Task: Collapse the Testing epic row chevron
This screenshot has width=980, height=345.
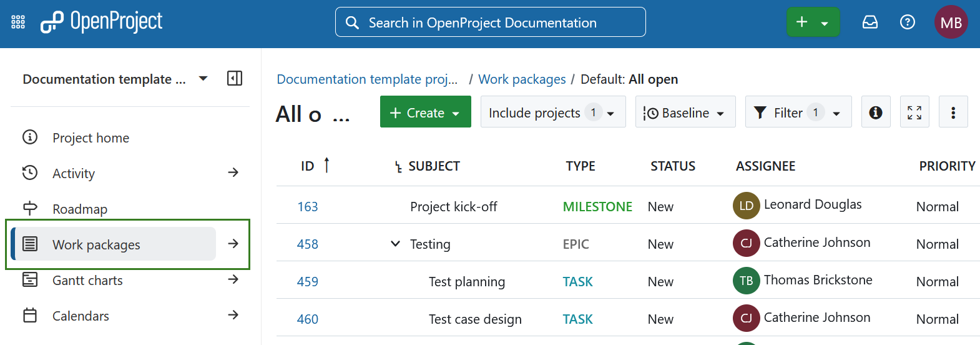Action: pos(395,243)
